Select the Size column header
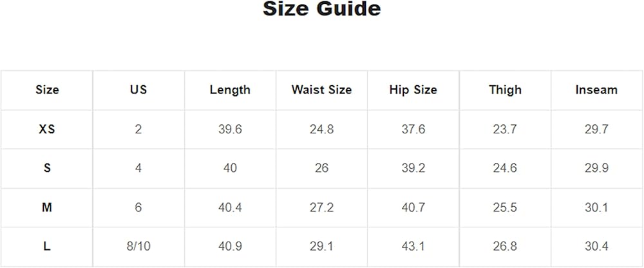Image resolution: width=644 pixels, height=268 pixels. (x=47, y=90)
